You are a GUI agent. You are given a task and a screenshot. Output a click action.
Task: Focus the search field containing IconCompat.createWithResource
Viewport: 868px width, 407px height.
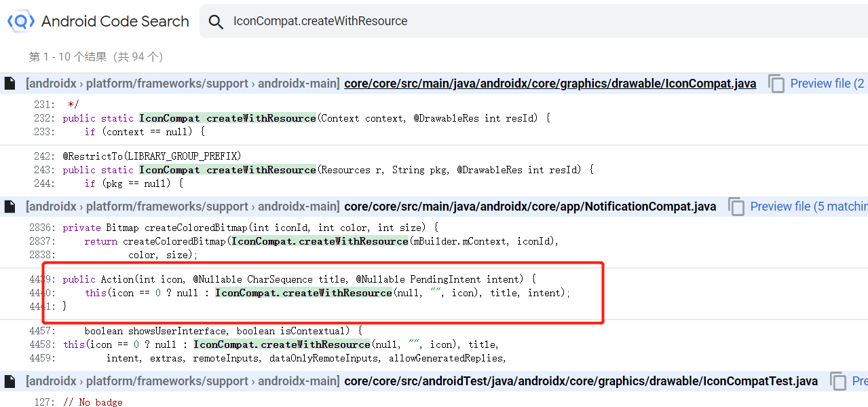point(475,22)
